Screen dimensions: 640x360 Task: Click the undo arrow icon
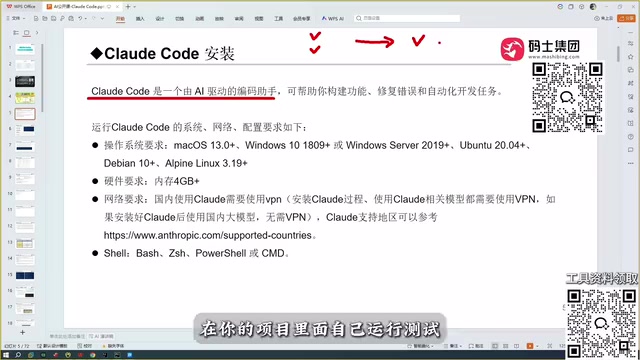[x=80, y=18]
